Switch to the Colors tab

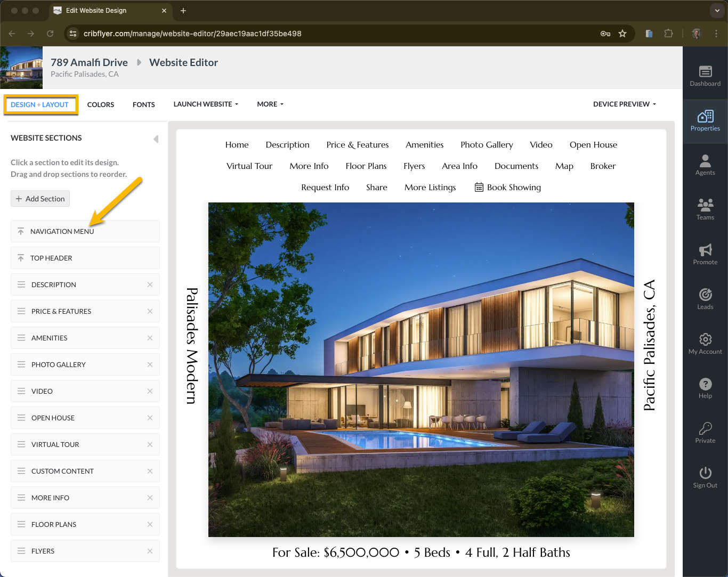pyautogui.click(x=101, y=105)
